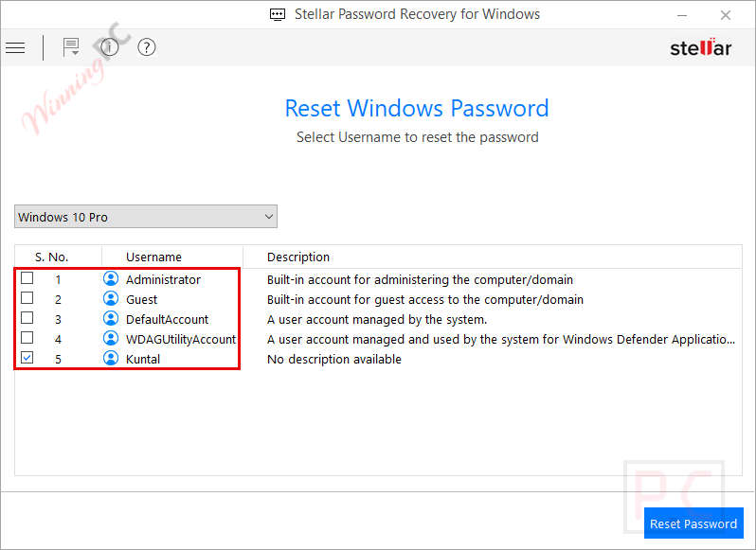Check the WDAGUtilityAccount checkbox
The height and width of the screenshot is (550, 756).
27,338
